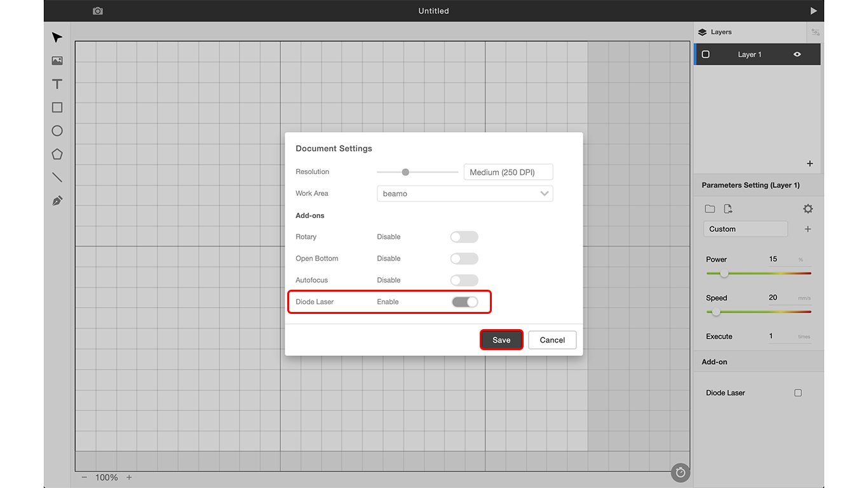The image size is (868, 488).
Task: Hide Layer 1 with eye icon
Action: pyautogui.click(x=797, y=55)
